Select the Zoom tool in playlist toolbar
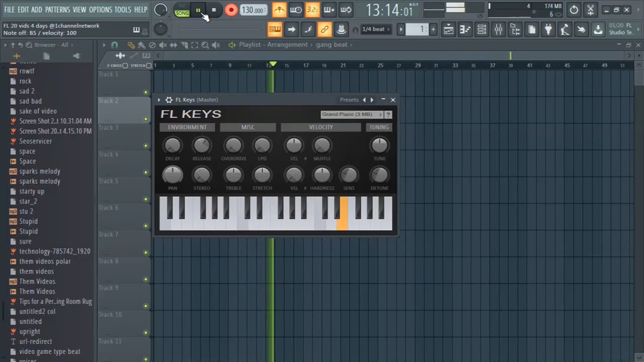 coord(206,45)
